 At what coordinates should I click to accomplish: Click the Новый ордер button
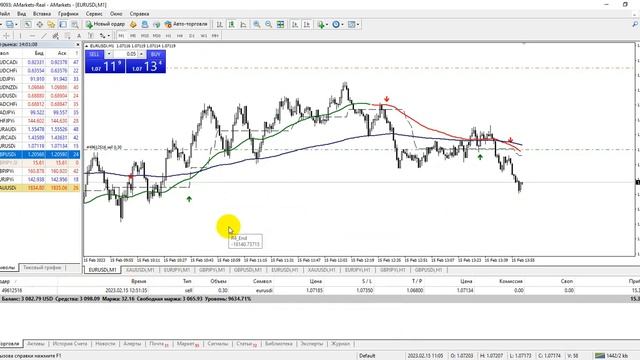tap(105, 24)
